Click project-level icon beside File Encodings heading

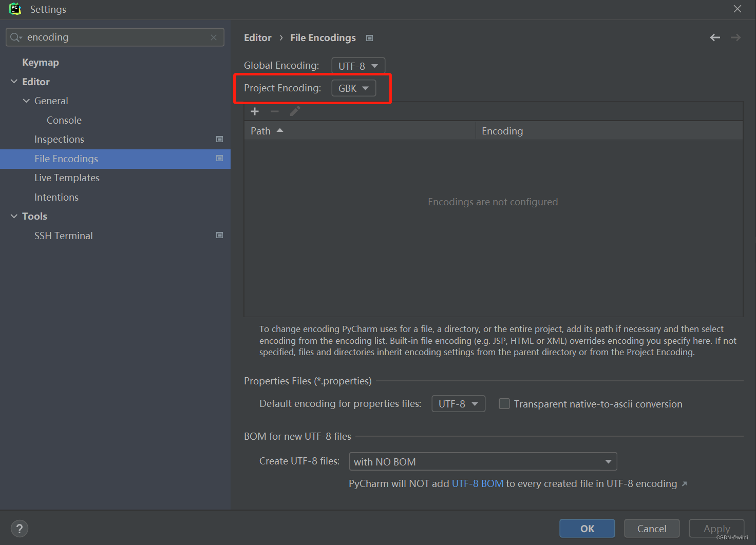tap(369, 38)
